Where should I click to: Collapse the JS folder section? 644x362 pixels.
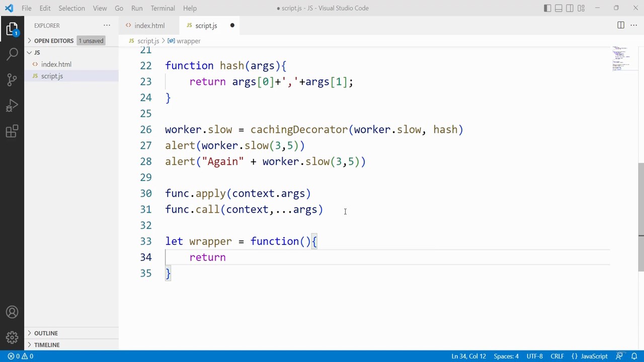coord(30,52)
